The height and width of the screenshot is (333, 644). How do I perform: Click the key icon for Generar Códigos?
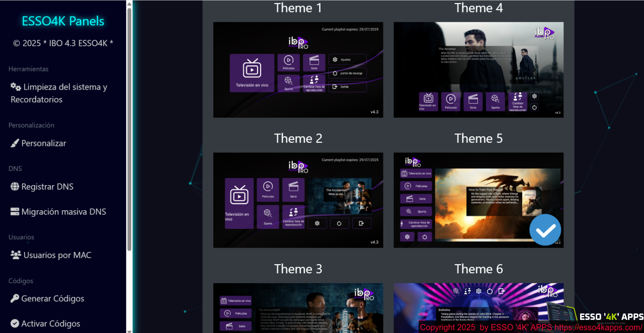15,298
